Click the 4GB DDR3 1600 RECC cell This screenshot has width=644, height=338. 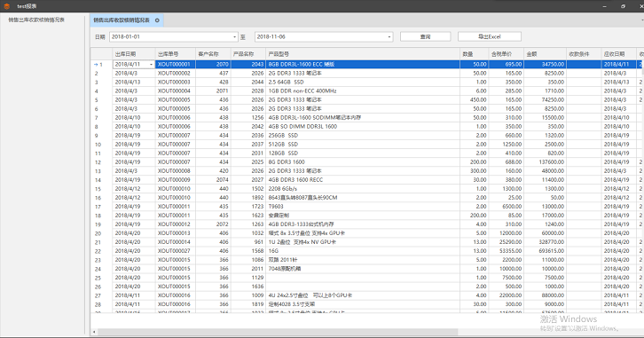click(x=363, y=180)
